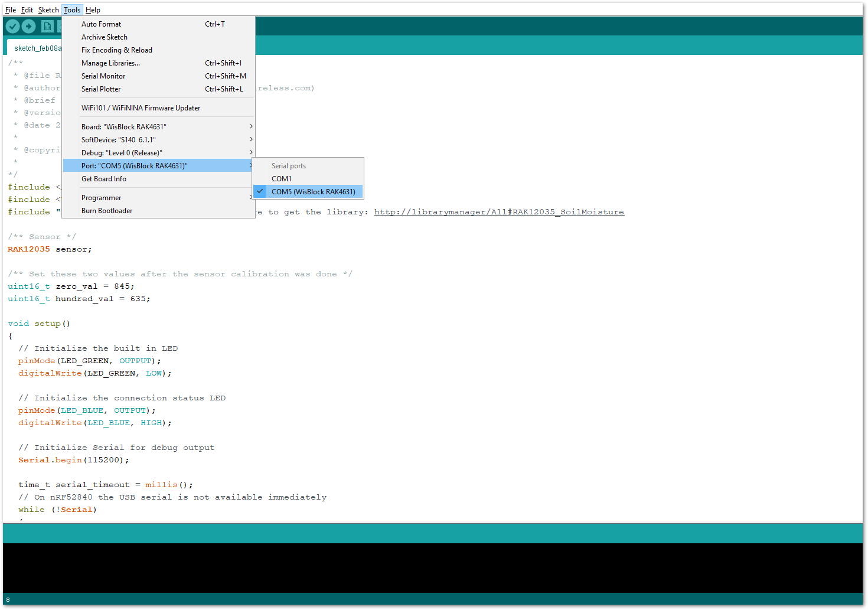Expand the Debug: "Level 0 (Release)" submenu

point(159,153)
